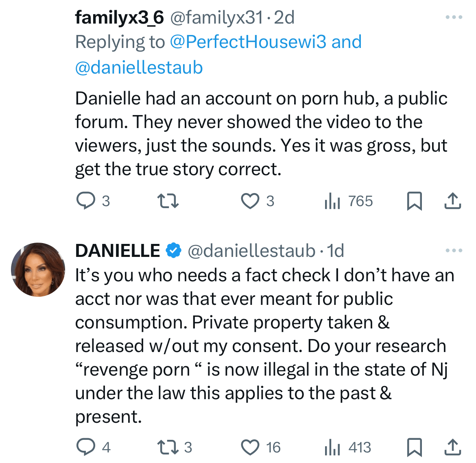Share familyx3_6's tweet
The height and width of the screenshot is (463, 476).
pos(453,200)
